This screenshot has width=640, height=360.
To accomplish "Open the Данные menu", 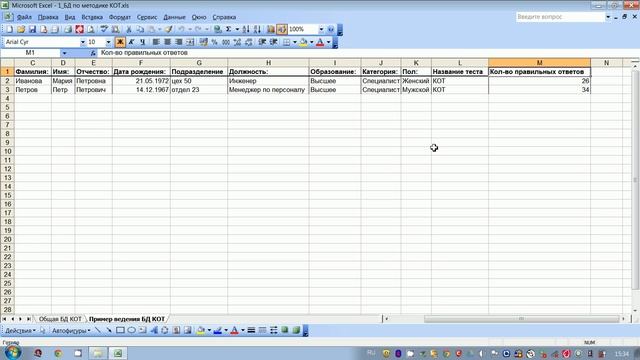I will 174,17.
